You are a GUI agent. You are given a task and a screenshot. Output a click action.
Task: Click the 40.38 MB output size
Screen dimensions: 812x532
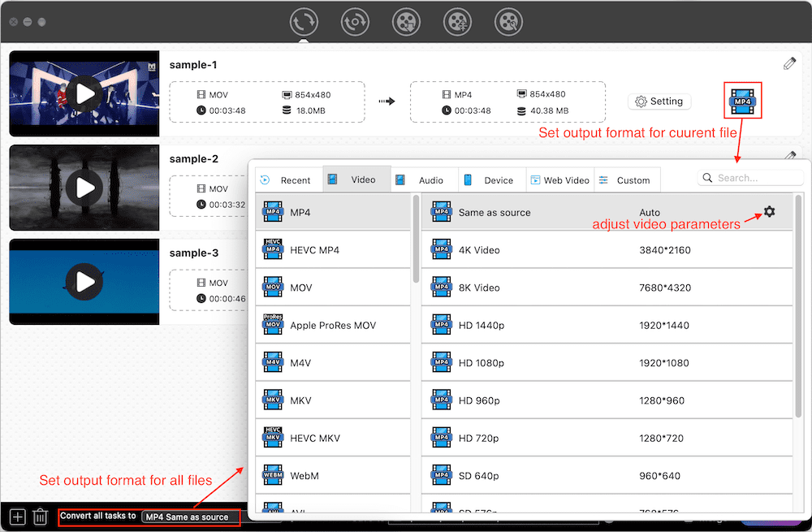549,110
